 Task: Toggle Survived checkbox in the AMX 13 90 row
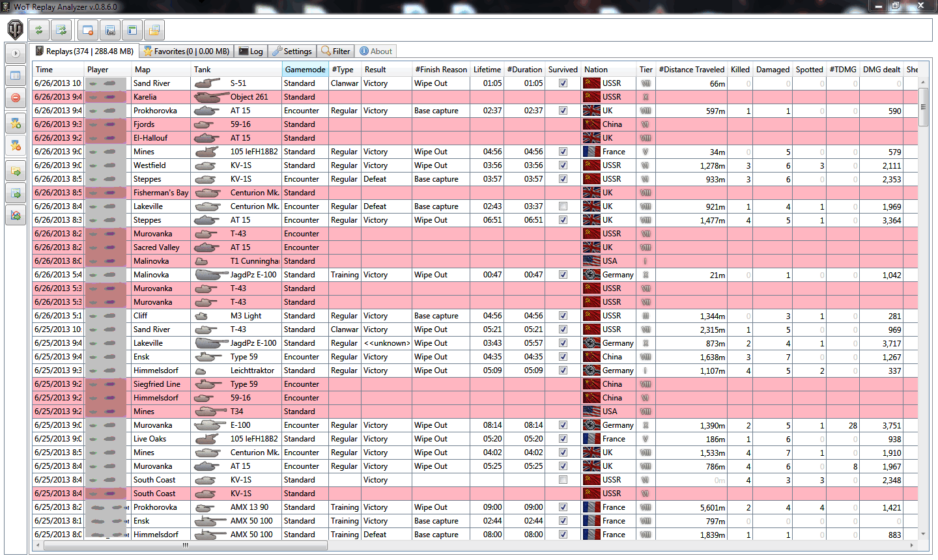pyautogui.click(x=563, y=507)
